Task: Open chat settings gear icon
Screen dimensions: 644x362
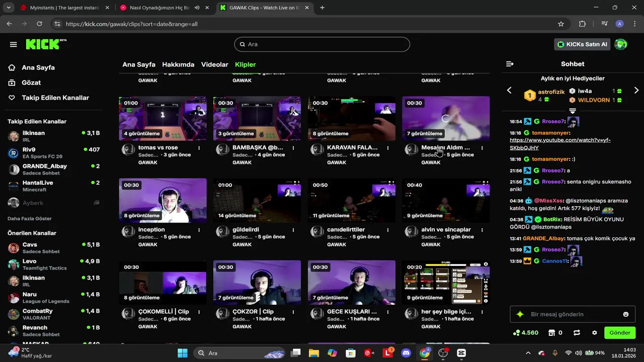Action: point(595,333)
